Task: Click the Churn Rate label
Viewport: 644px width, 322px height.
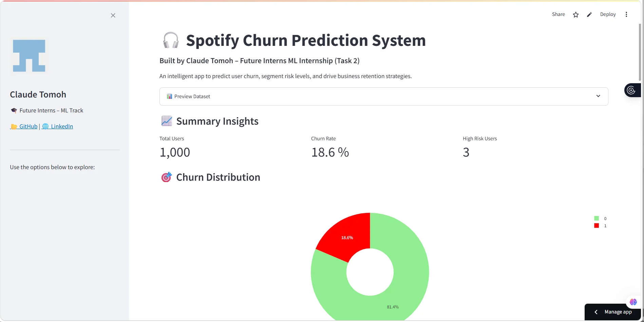Action: pos(323,139)
